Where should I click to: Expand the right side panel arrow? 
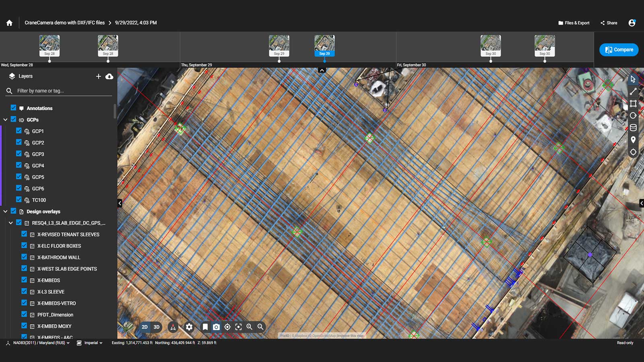(642, 203)
